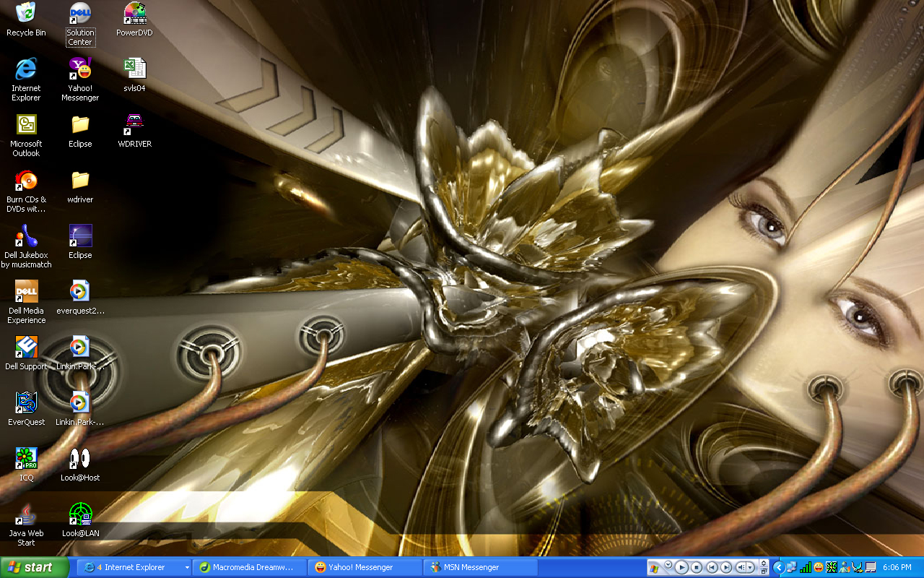Select the Look@Host desktop icon
This screenshot has height=578, width=924.
pos(80,465)
